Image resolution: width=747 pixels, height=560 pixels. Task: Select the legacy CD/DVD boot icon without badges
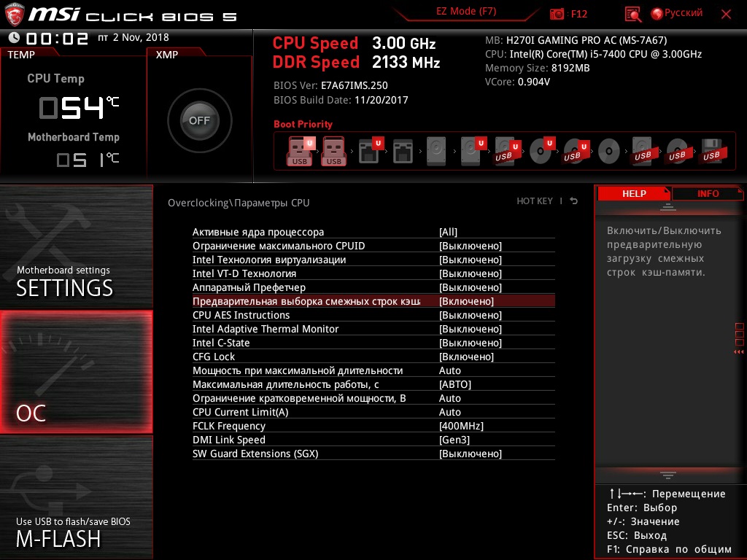(x=609, y=152)
